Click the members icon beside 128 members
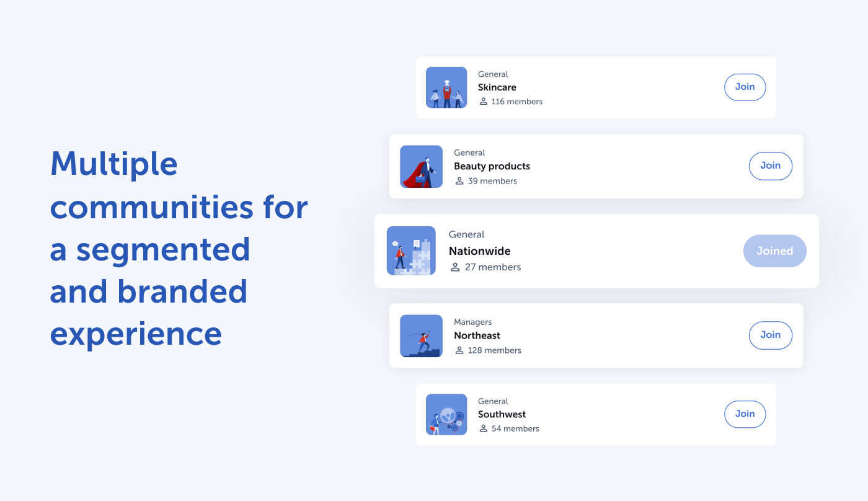 (x=459, y=350)
